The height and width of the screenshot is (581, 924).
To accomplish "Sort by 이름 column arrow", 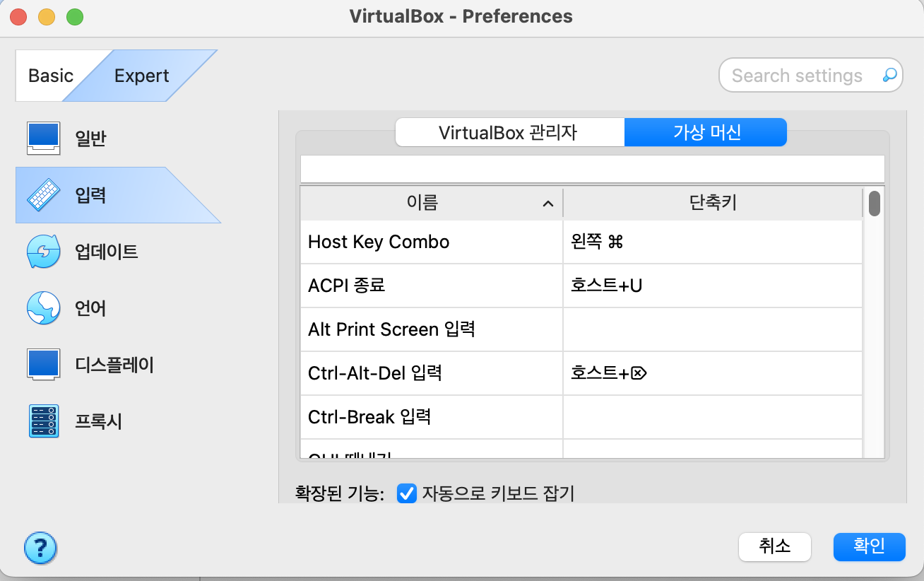I will tap(547, 204).
